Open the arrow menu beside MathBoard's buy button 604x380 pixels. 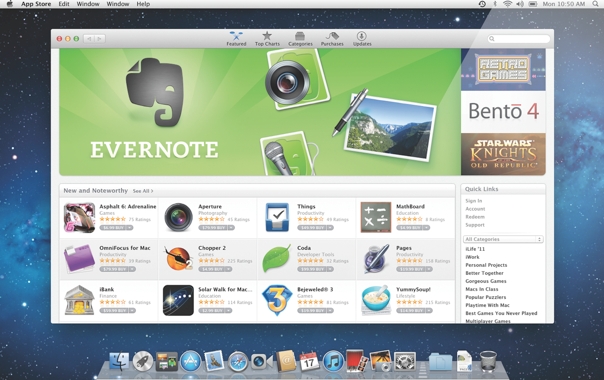coord(426,228)
